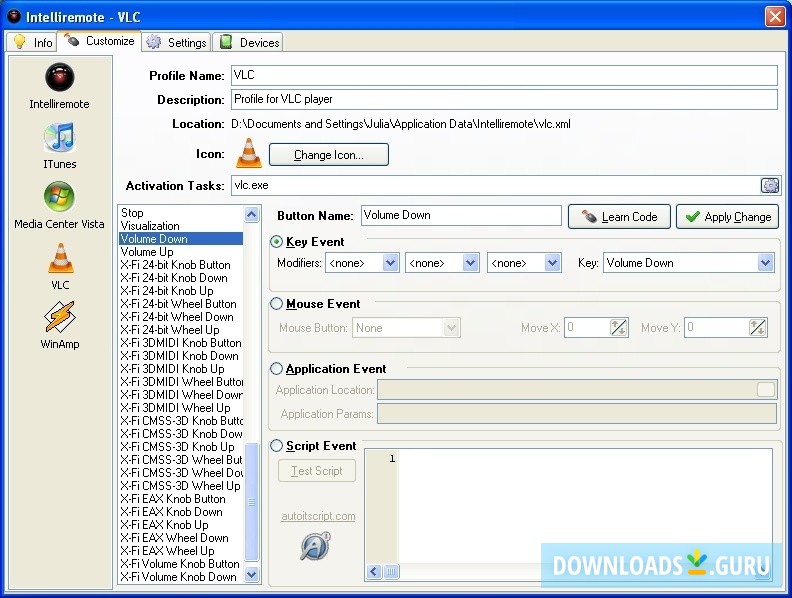The image size is (792, 598).
Task: Select X-Fi 24-bit Wheel Button entry
Action: click(181, 304)
